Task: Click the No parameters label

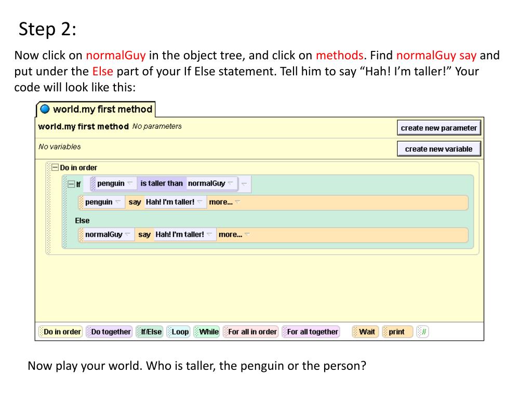Action: 157,126
